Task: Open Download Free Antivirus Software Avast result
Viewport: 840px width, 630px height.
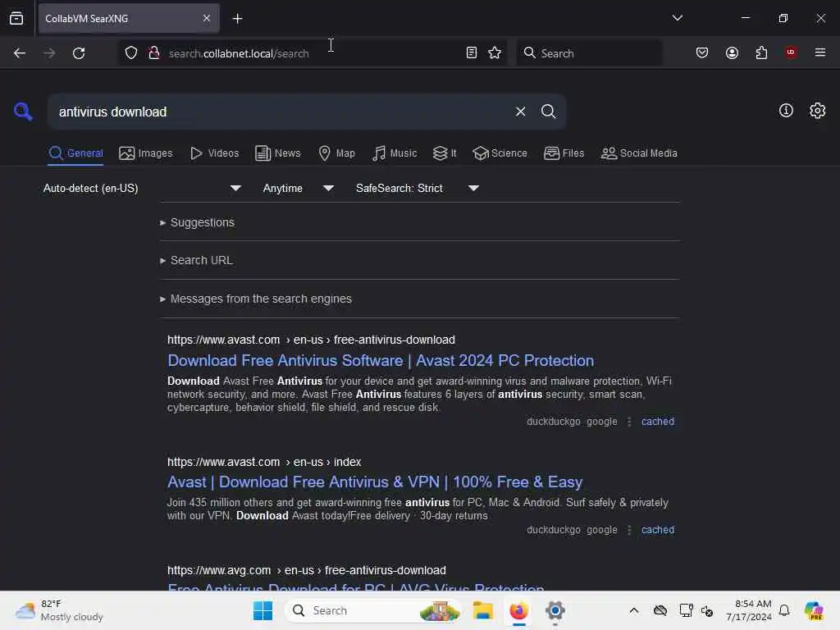Action: pyautogui.click(x=381, y=361)
